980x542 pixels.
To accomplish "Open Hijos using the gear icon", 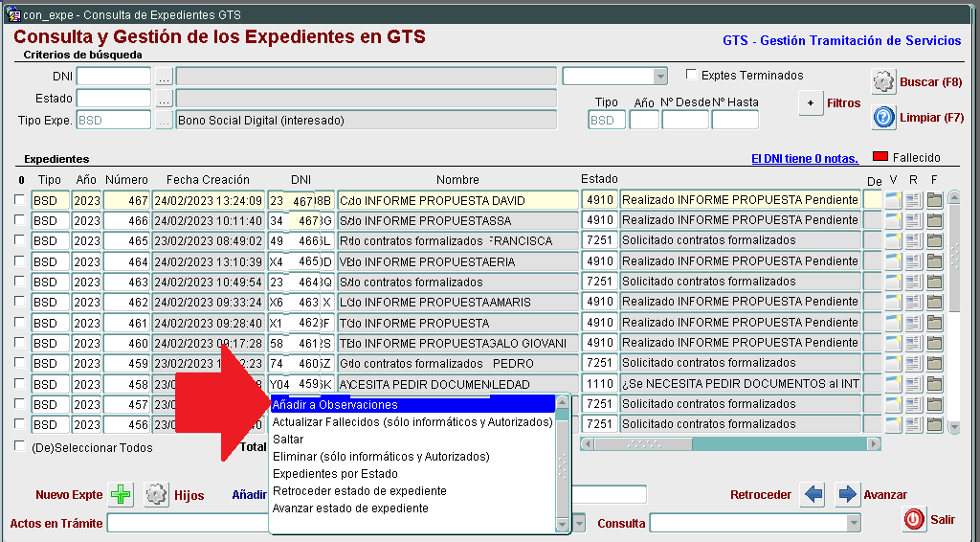I will [156, 495].
